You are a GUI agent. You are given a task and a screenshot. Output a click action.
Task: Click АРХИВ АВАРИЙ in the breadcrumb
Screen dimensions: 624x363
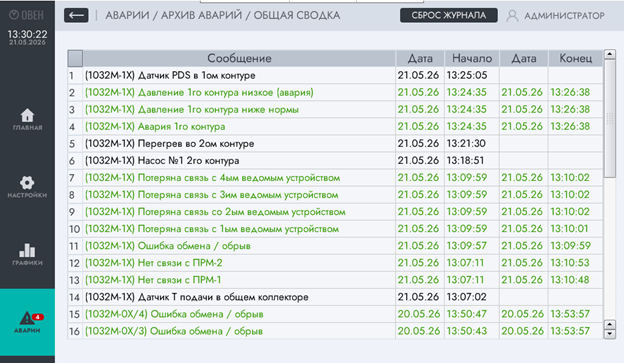201,16
